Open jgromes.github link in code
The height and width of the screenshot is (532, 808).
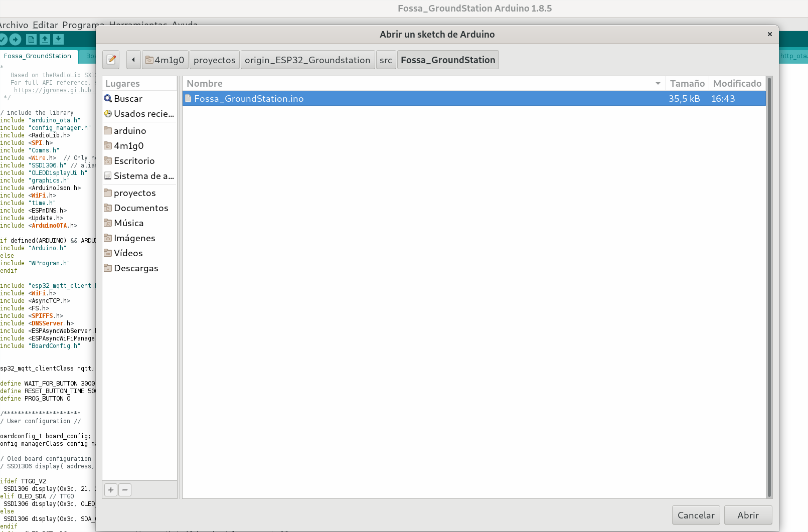pyautogui.click(x=54, y=90)
